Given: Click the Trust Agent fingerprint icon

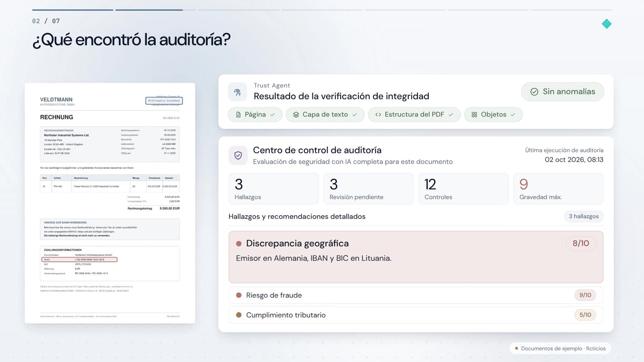Looking at the screenshot, I should coord(237,92).
